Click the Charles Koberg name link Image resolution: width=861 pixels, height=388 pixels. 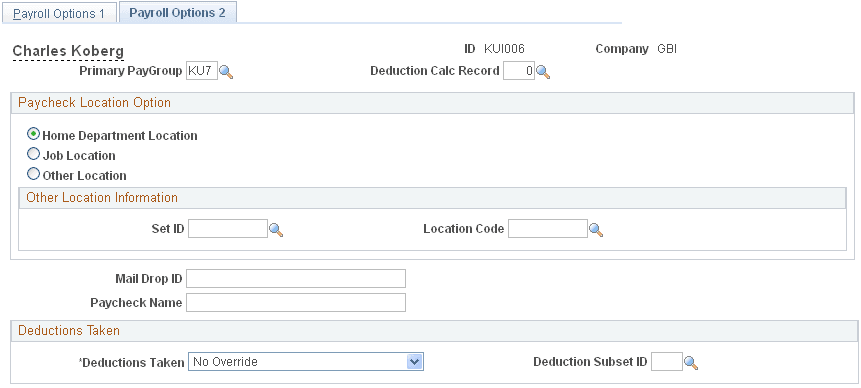click(x=68, y=51)
